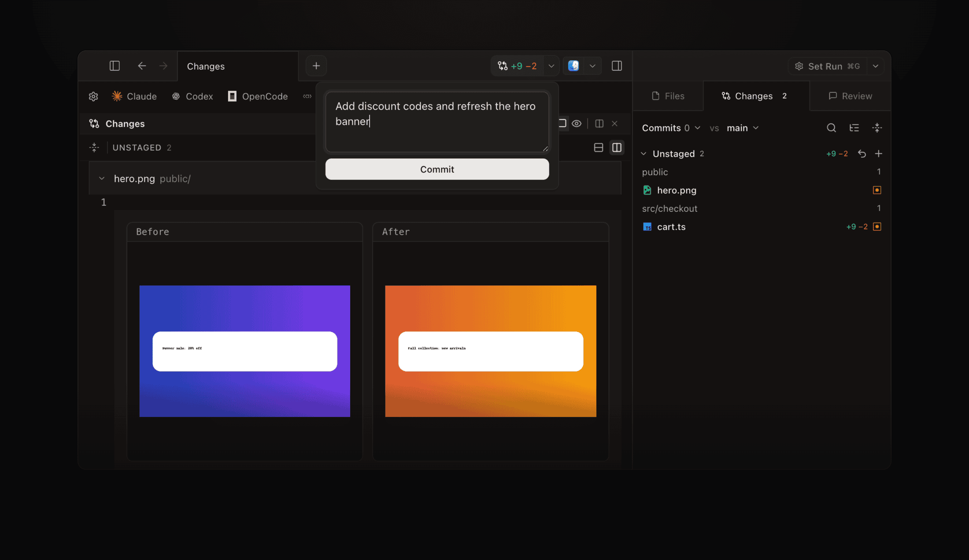Stage all changes with the plus icon

tap(878, 154)
